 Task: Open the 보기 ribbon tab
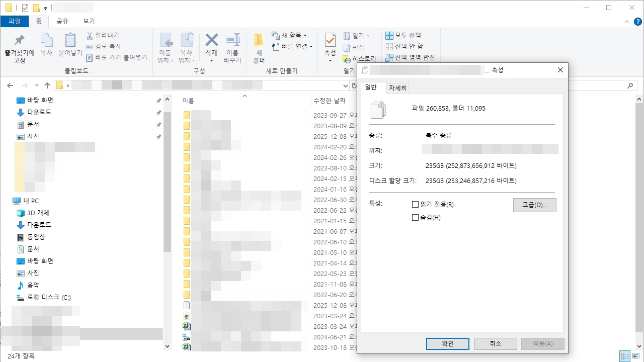89,21
